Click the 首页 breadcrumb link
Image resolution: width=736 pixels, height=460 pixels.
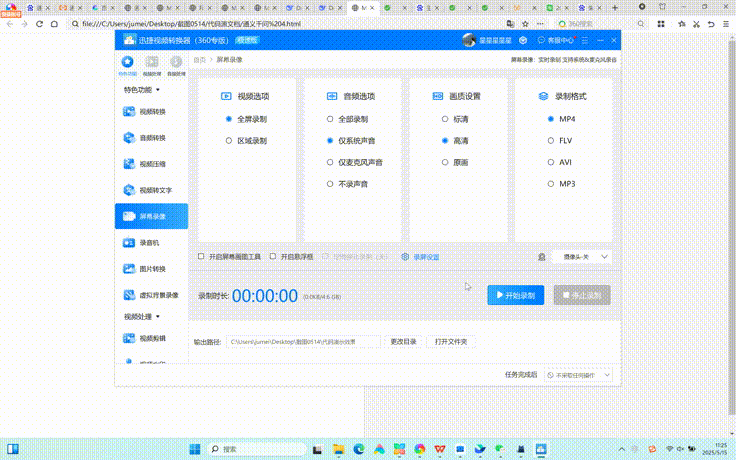tap(199, 60)
